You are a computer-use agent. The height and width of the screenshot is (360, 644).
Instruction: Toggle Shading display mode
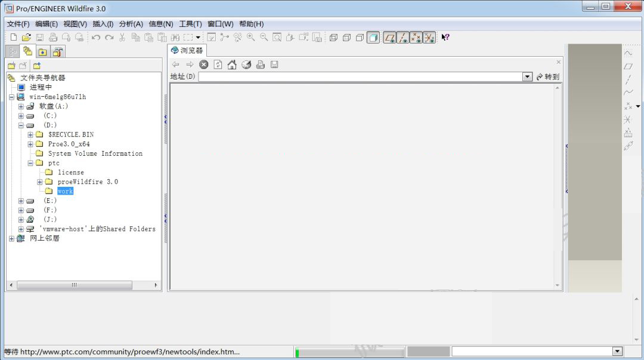(373, 38)
